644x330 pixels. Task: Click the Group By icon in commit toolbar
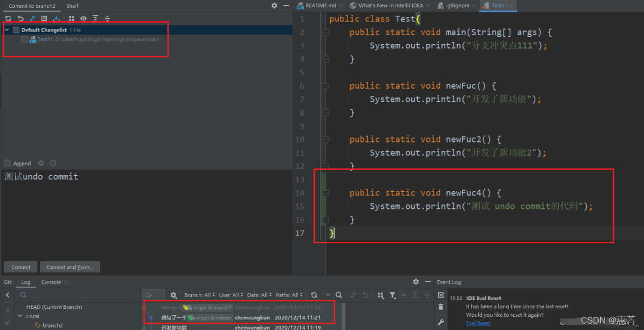click(x=71, y=18)
